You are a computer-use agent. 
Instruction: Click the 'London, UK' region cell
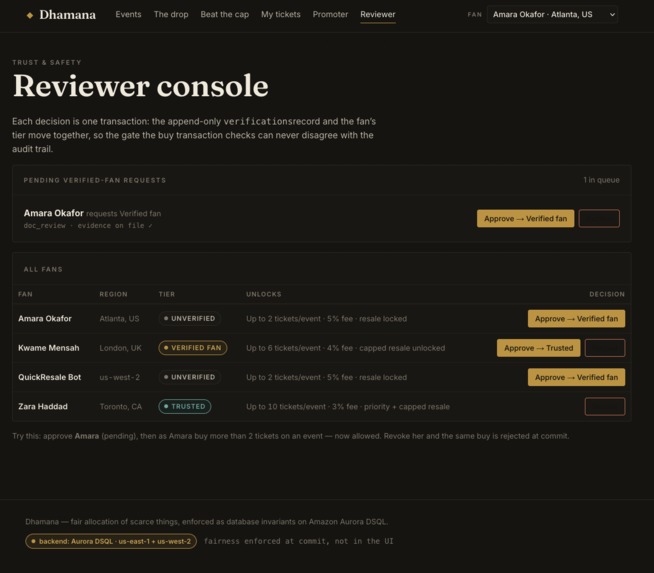pos(121,348)
